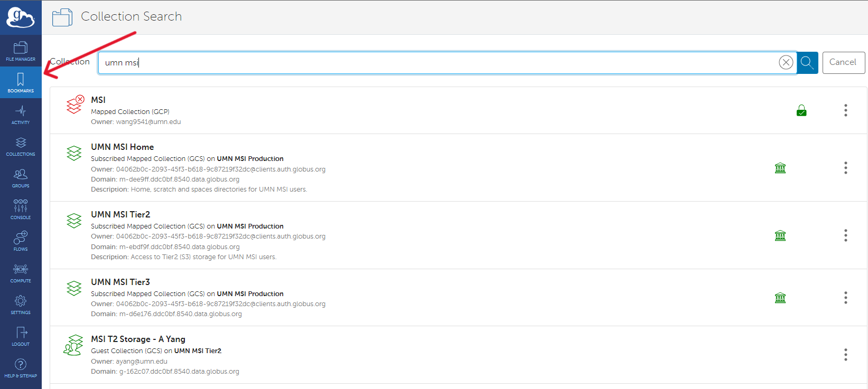Open options menu for UMN MSI Tier3

pos(846,298)
